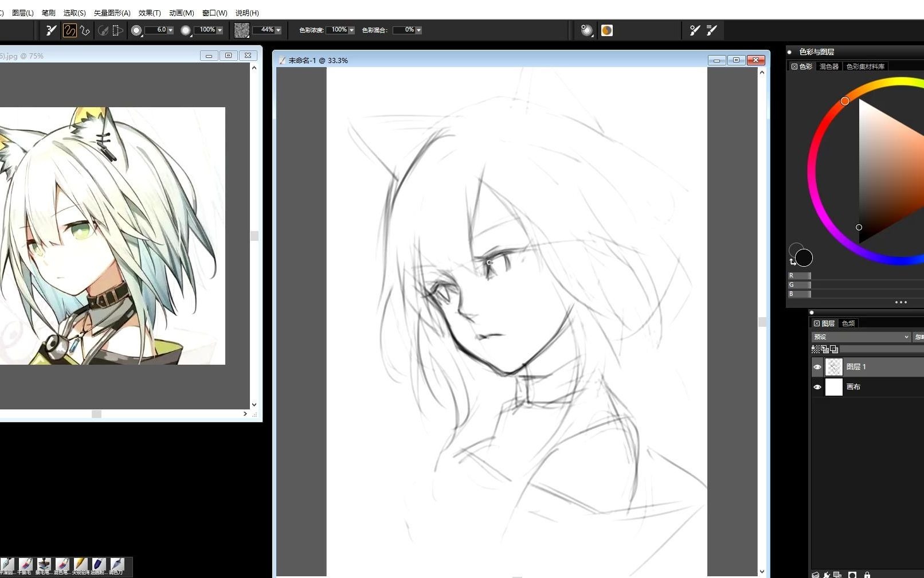Viewport: 924px width, 578px height.
Task: Click the hue ring handle
Action: click(845, 101)
